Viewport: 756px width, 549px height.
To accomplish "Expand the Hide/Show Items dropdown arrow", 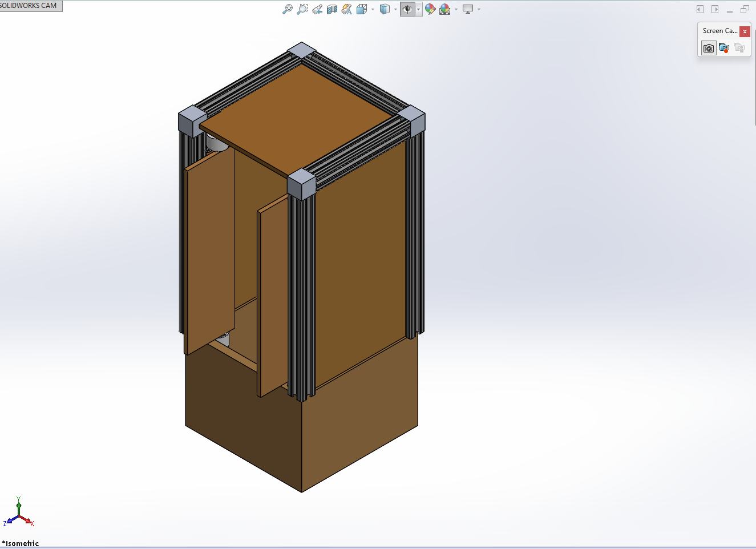I will tap(418, 9).
